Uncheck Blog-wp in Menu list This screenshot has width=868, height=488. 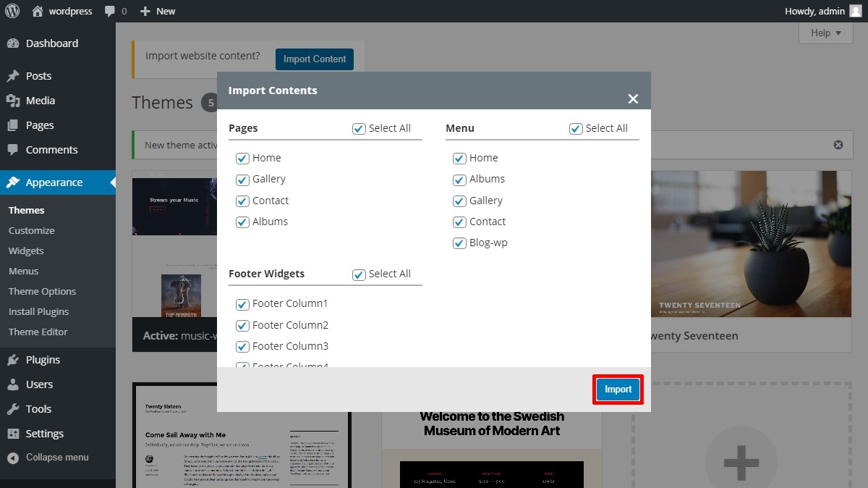tap(459, 243)
